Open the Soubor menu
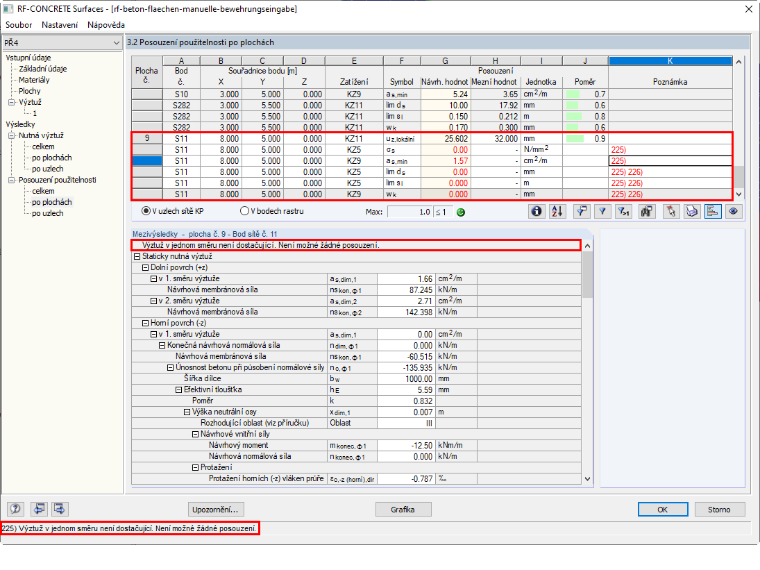The image size is (760, 570). pyautogui.click(x=18, y=25)
